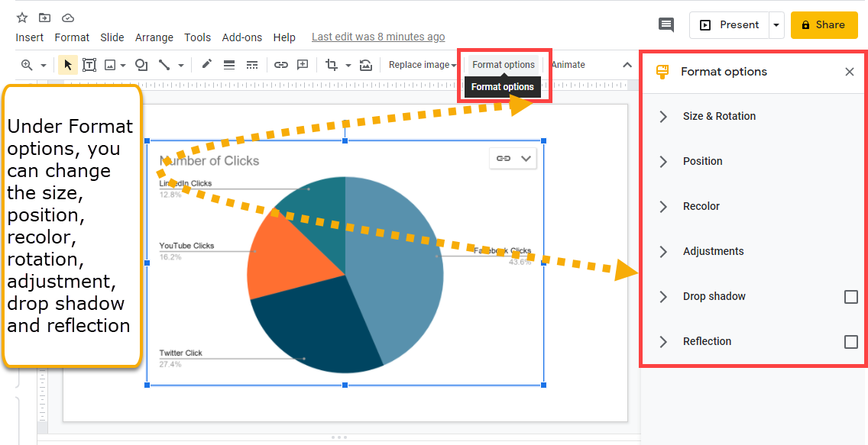Open the Replace image dropdown
The width and height of the screenshot is (868, 445).
[423, 65]
